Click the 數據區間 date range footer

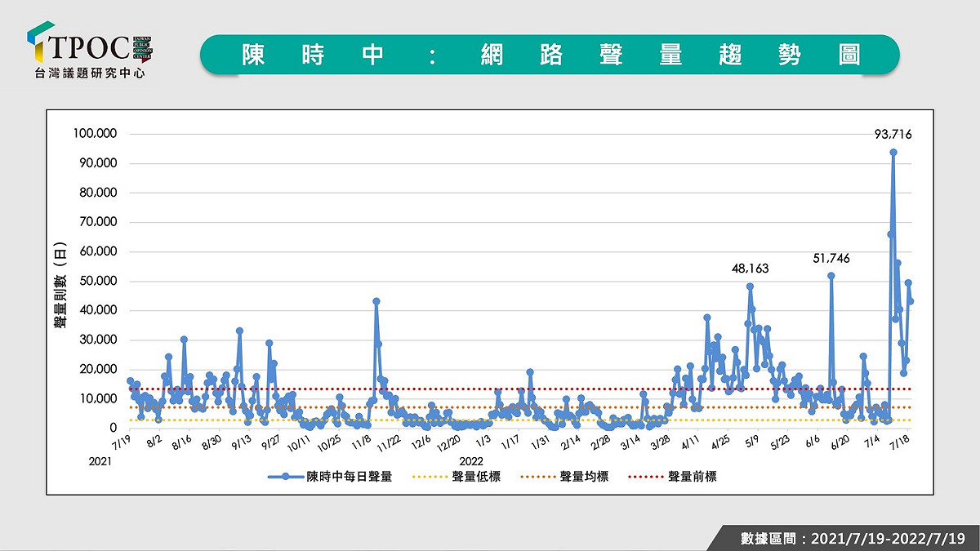click(x=853, y=538)
